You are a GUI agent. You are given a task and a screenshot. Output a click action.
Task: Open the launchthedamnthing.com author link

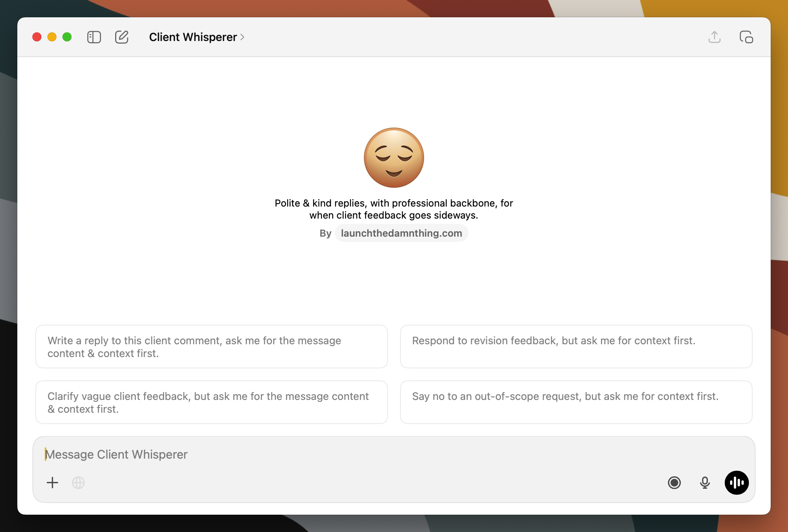[x=401, y=233]
